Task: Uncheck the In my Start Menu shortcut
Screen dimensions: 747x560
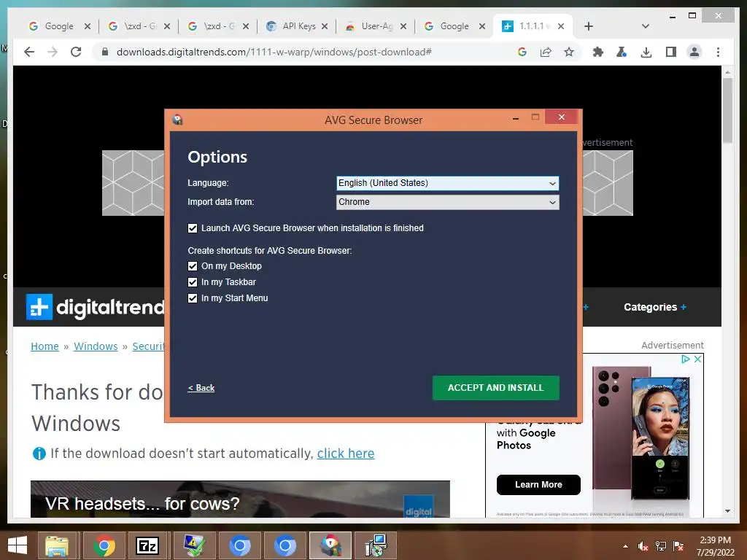Action: coord(193,298)
